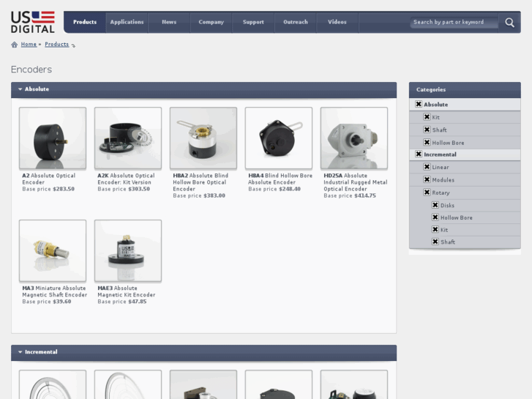Viewport: 532px width, 399px height.
Task: Click the MAE3 Absolute Magnetic Kit title
Action: click(x=126, y=291)
